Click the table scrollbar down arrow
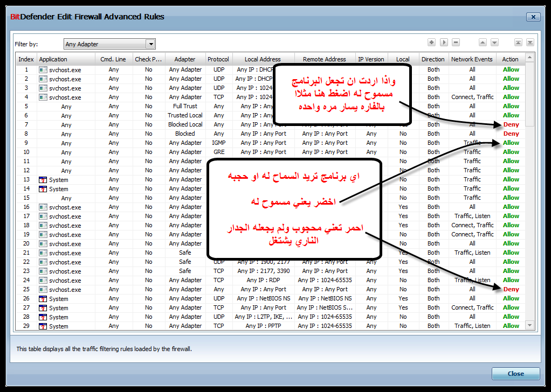The image size is (551, 392). coord(530,325)
